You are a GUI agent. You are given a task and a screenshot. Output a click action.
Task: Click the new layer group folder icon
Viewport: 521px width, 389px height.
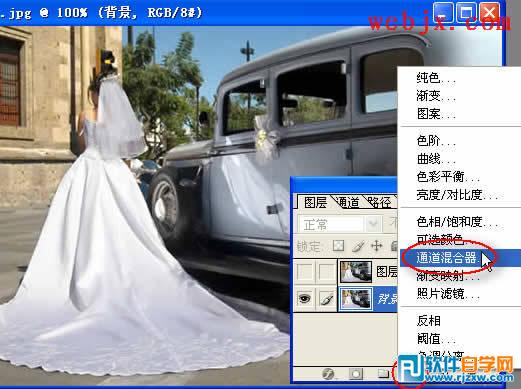384,373
